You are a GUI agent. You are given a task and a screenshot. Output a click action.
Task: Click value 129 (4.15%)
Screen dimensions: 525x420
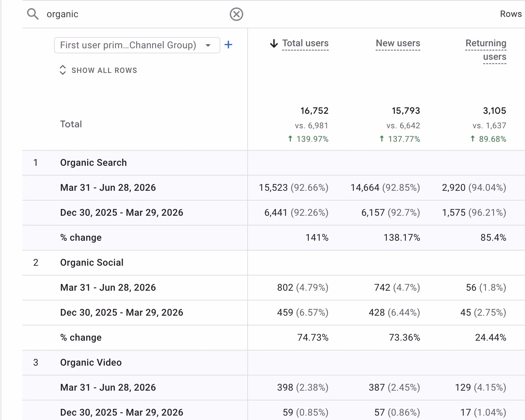tap(480, 388)
